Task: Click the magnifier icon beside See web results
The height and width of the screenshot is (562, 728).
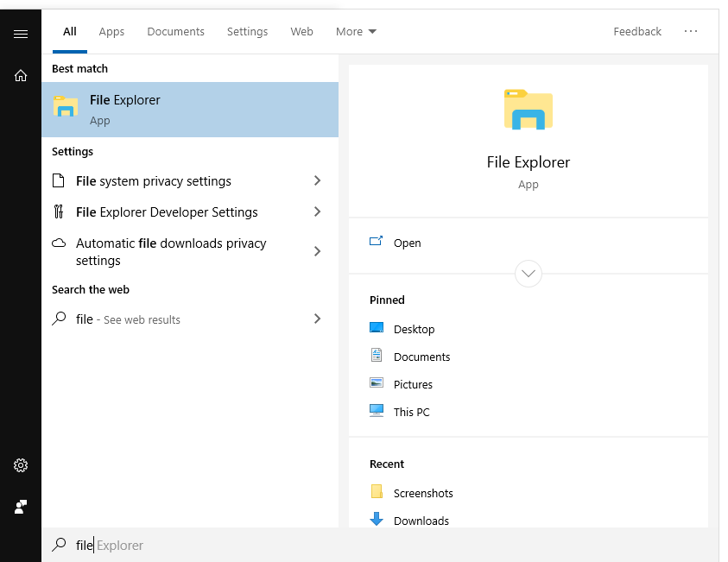Action: (x=59, y=319)
